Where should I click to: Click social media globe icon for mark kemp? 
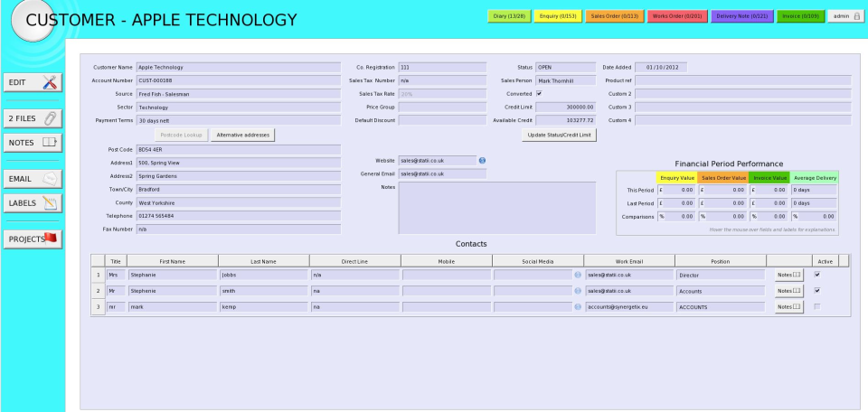click(578, 306)
